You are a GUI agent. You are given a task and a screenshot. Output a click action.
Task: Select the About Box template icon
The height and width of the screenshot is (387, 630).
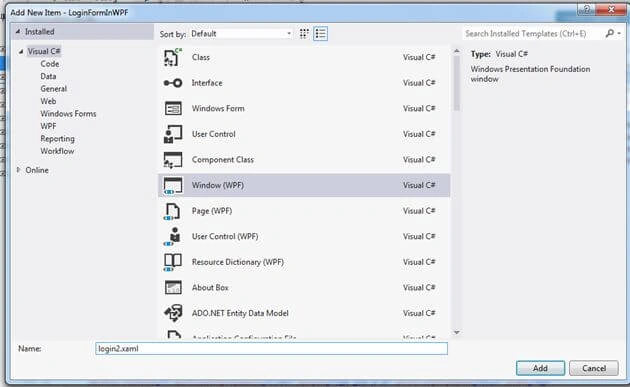[173, 288]
